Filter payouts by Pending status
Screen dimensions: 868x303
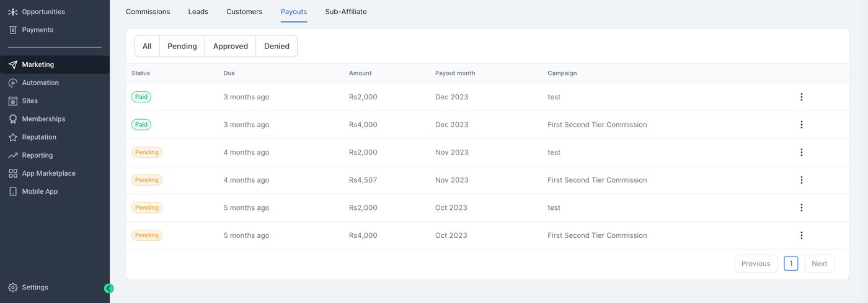coord(182,46)
